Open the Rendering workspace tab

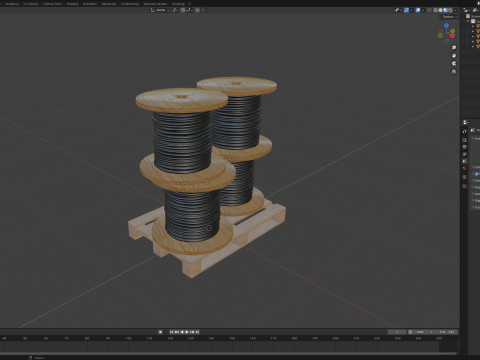click(x=109, y=4)
